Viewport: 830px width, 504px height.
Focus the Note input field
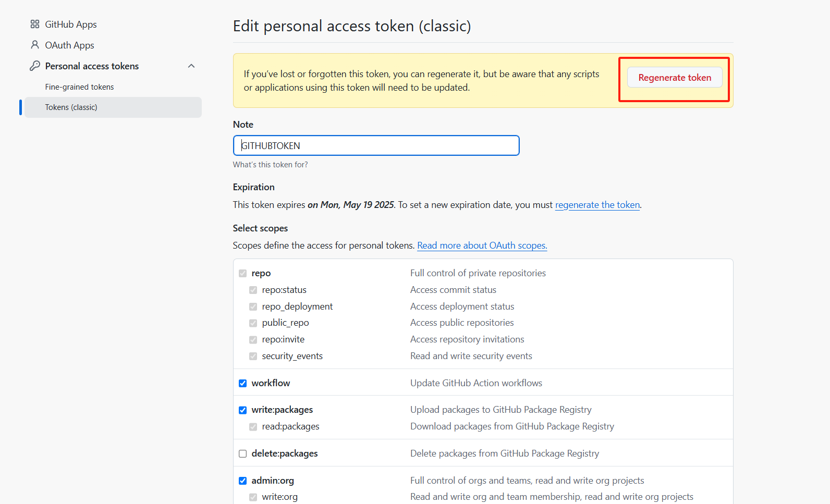coord(376,145)
